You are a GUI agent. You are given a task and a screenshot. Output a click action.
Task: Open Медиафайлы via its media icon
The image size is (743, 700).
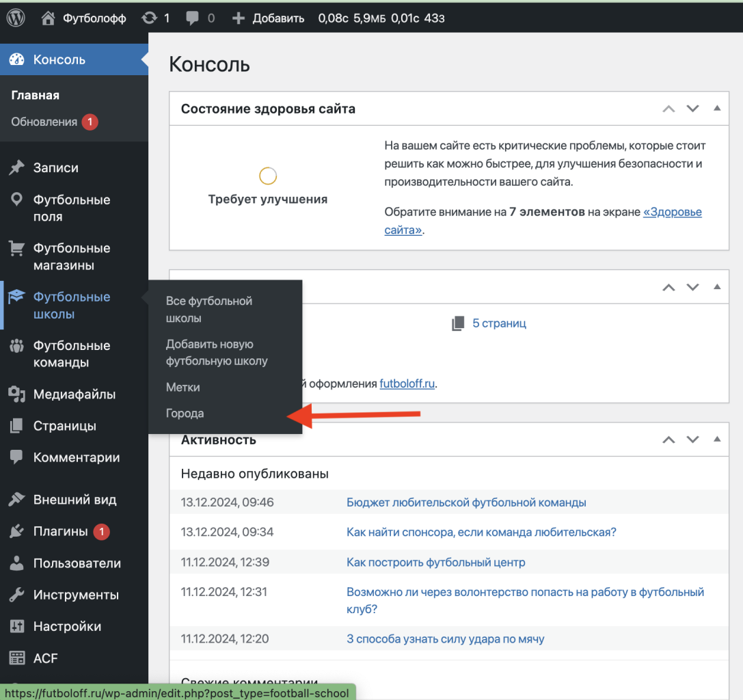tap(16, 394)
